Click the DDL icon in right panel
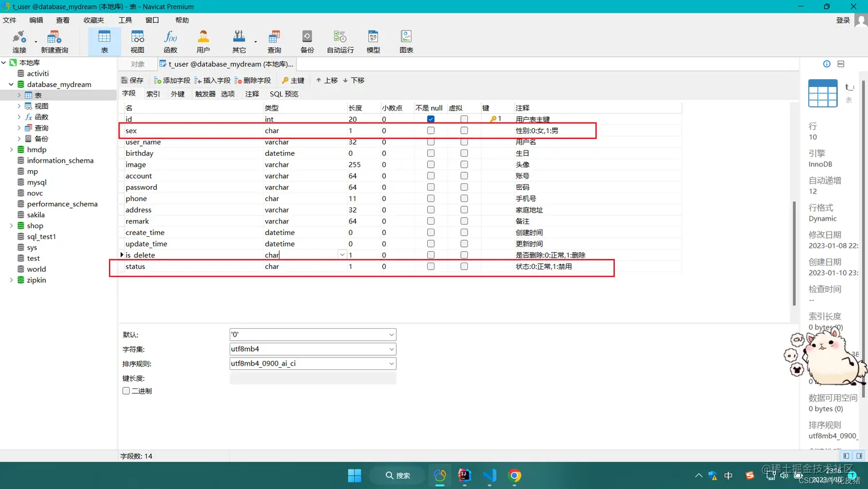 (841, 64)
